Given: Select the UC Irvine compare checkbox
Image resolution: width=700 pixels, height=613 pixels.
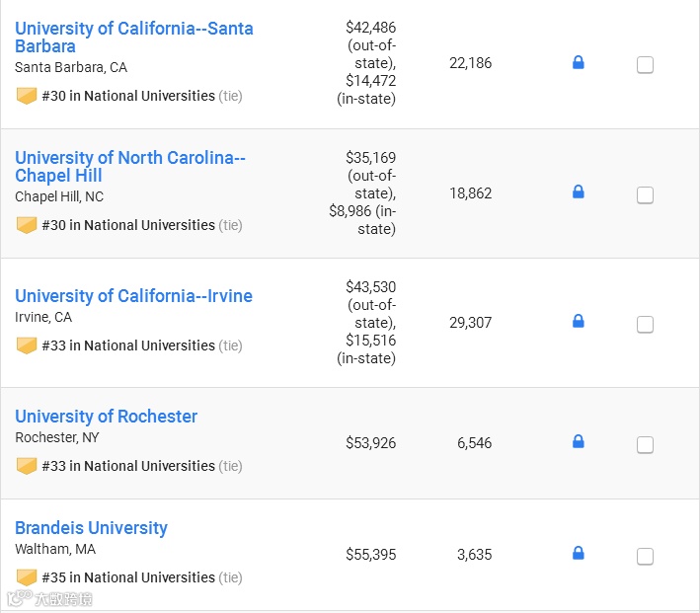Looking at the screenshot, I should click(645, 325).
